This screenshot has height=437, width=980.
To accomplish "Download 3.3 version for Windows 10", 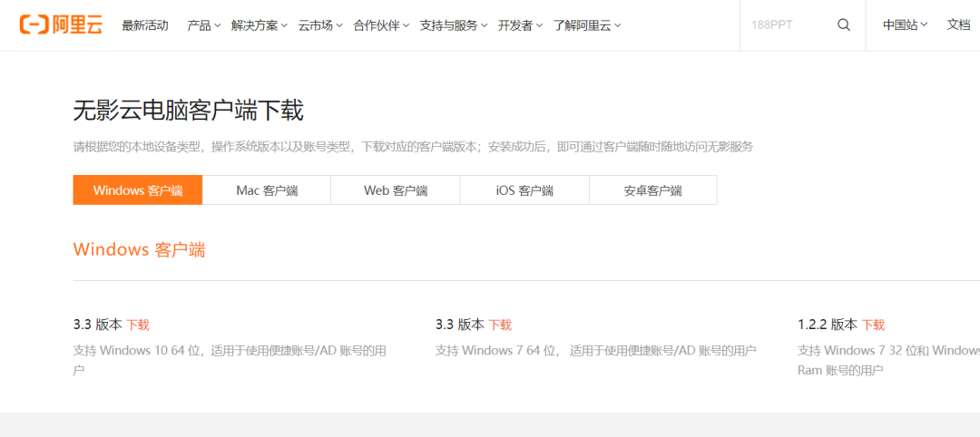I will (138, 325).
